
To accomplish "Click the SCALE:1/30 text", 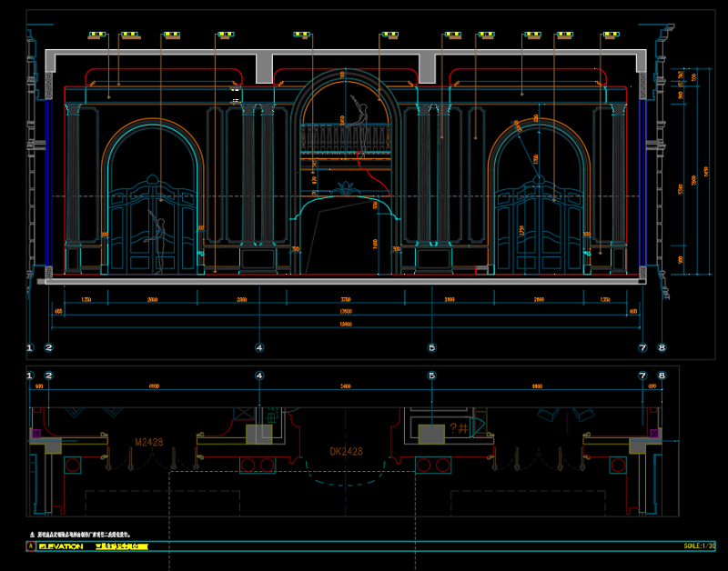I will (x=699, y=546).
